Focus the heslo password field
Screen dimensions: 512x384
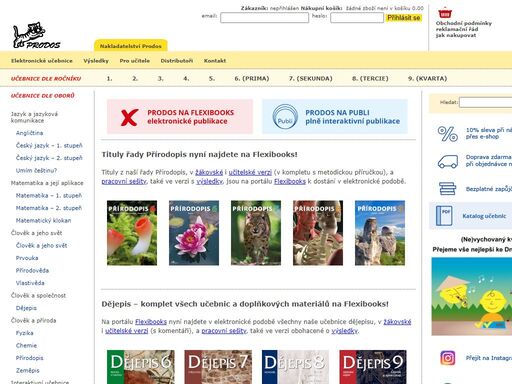coord(357,18)
